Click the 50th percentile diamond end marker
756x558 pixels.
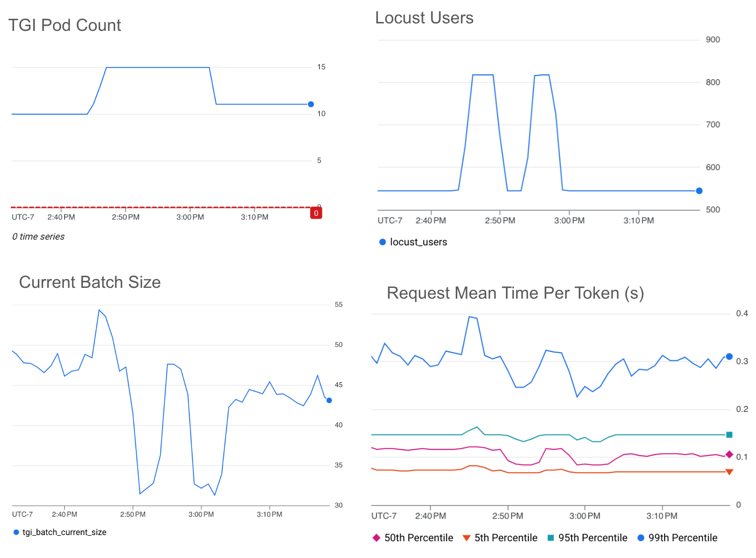pyautogui.click(x=729, y=455)
